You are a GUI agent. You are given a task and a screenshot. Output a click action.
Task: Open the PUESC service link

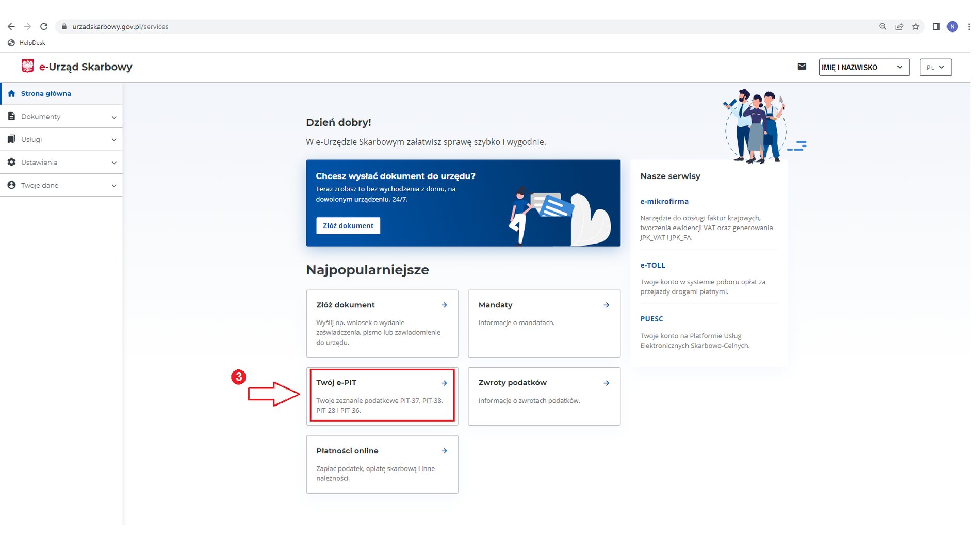pos(651,319)
